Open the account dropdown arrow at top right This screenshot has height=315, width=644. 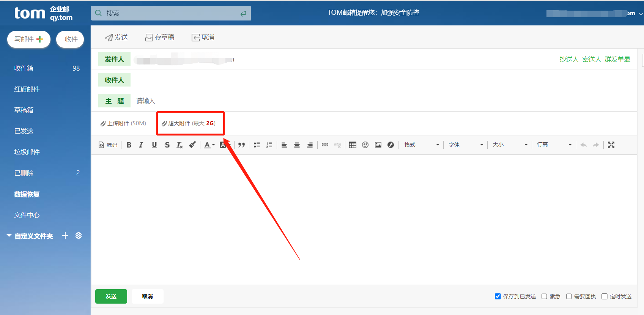(641, 14)
